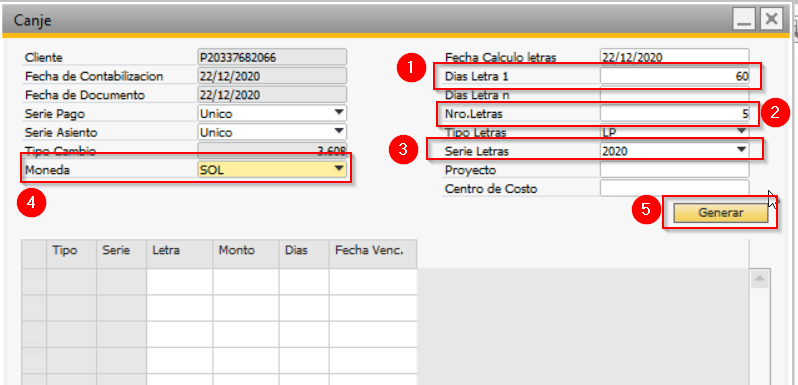Click the Canje window title

point(32,20)
